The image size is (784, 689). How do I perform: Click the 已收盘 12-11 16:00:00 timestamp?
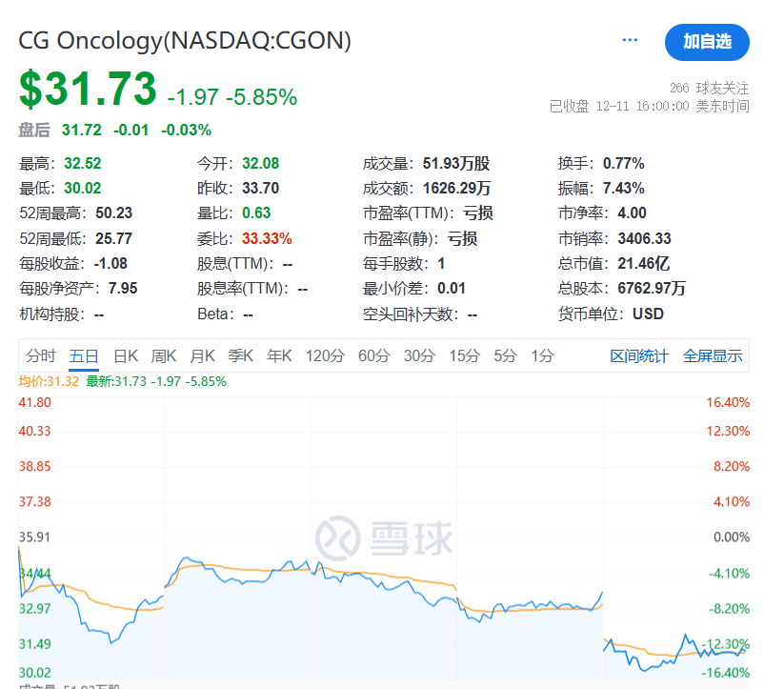649,106
